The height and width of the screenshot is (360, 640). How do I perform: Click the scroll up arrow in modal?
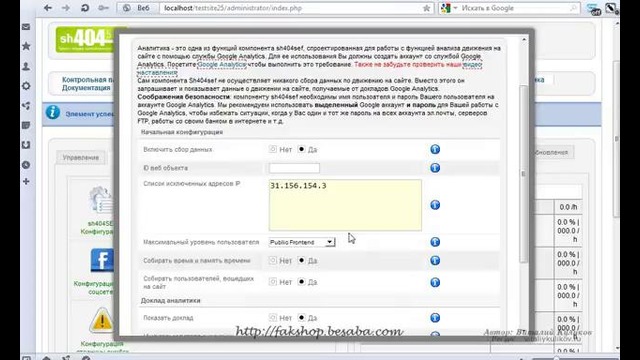click(524, 40)
